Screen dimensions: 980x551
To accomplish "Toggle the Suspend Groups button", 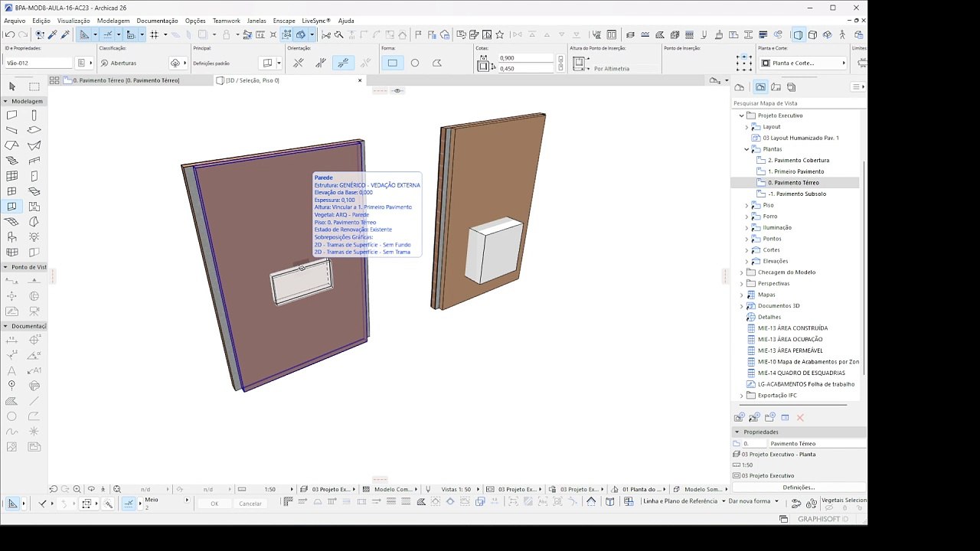I will (x=286, y=34).
